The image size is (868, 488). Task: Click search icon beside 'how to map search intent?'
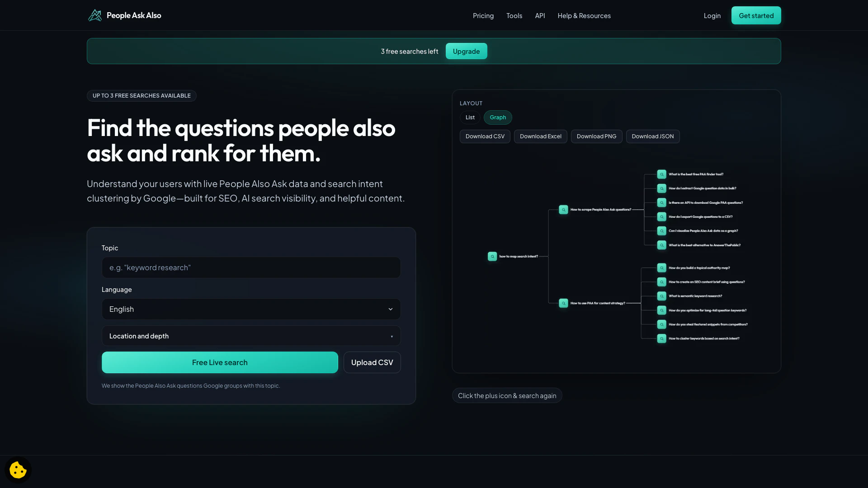click(492, 256)
